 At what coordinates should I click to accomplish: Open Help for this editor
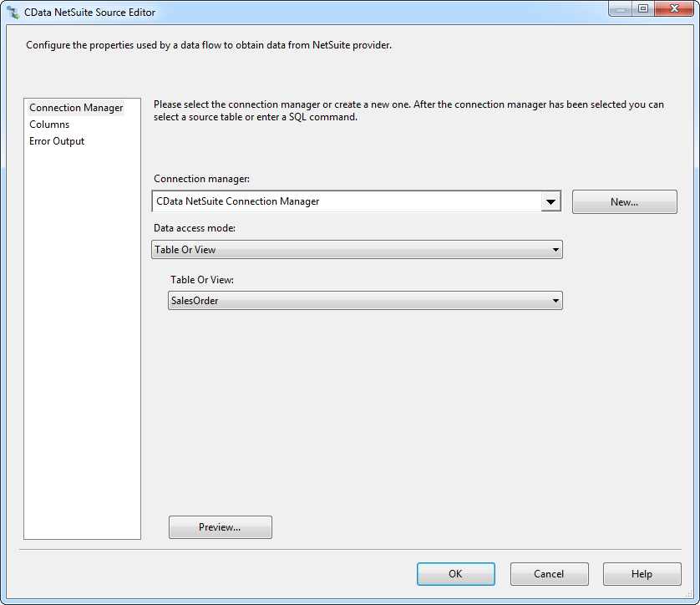pos(642,574)
